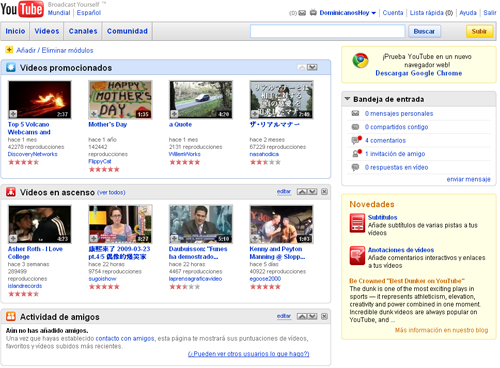Add Mother's Day video to quicklist
This screenshot has height=368, width=500.
pyautogui.click(x=94, y=114)
